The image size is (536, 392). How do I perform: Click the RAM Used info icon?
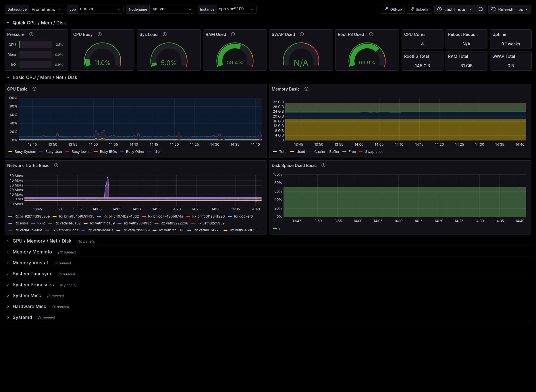(233, 34)
